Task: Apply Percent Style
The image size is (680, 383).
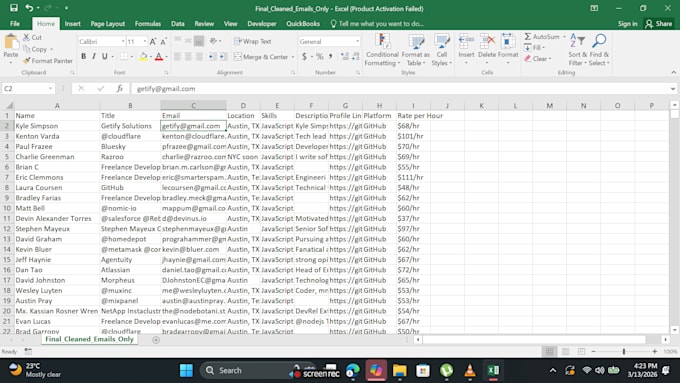Action: click(320, 56)
